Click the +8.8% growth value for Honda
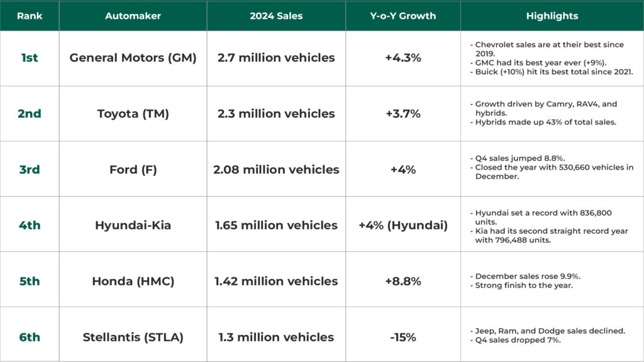644x362 pixels. point(403,280)
